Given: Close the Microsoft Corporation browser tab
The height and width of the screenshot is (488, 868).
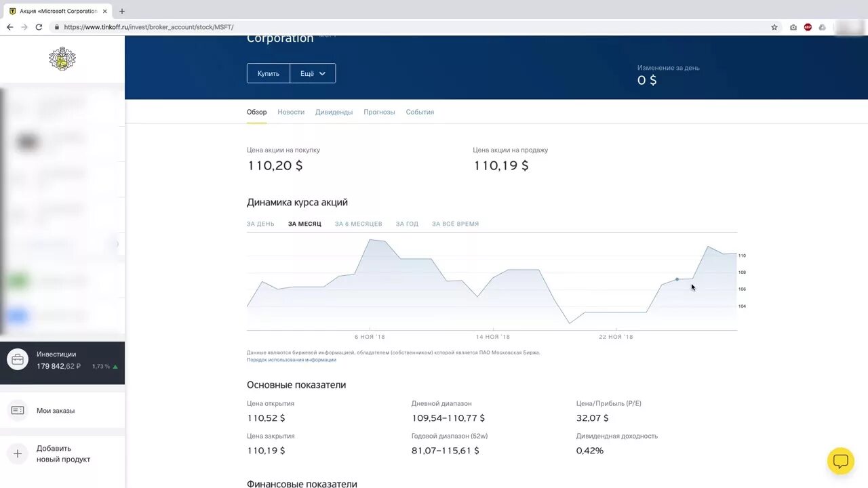Looking at the screenshot, I should pos(105,11).
